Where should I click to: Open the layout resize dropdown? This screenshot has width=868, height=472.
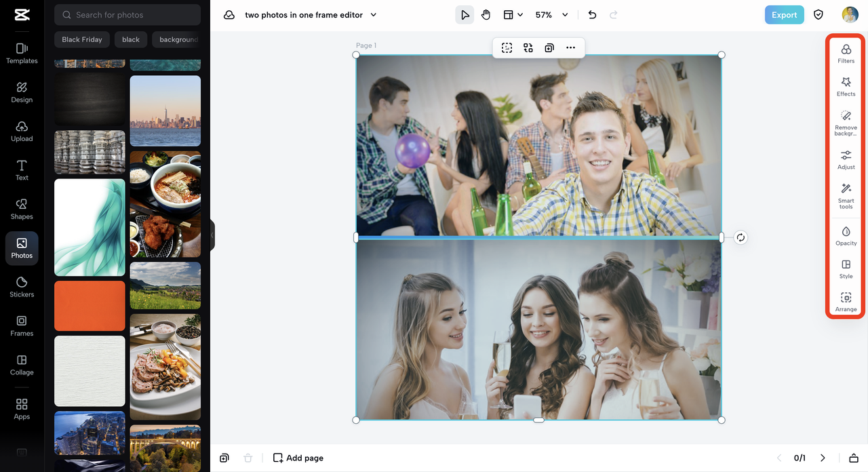(x=513, y=15)
